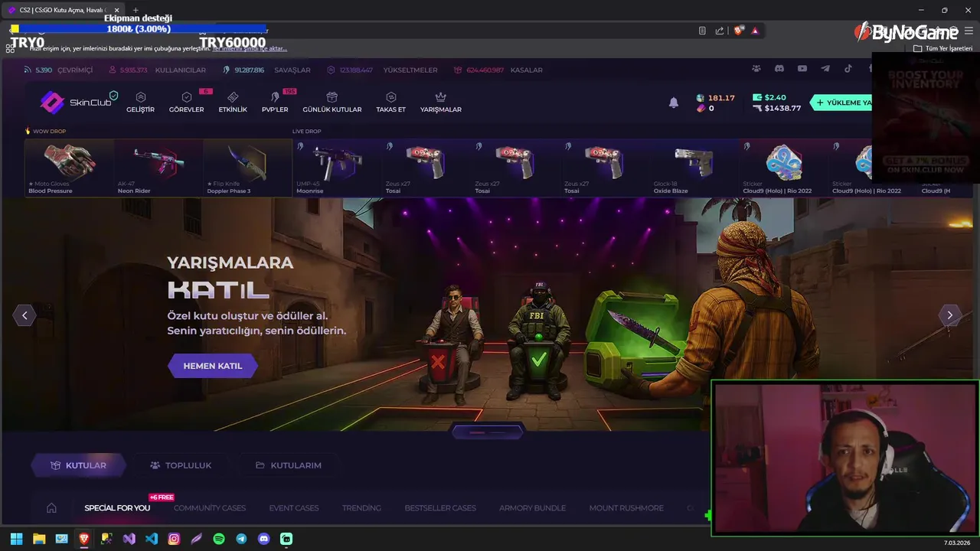The image size is (980, 551).
Task: Click the YÜKLEME YAP deposit button
Action: [x=842, y=103]
